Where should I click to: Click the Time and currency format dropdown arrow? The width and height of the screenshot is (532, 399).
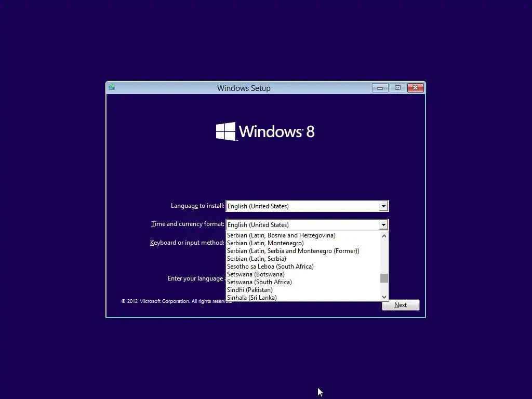pyautogui.click(x=383, y=224)
